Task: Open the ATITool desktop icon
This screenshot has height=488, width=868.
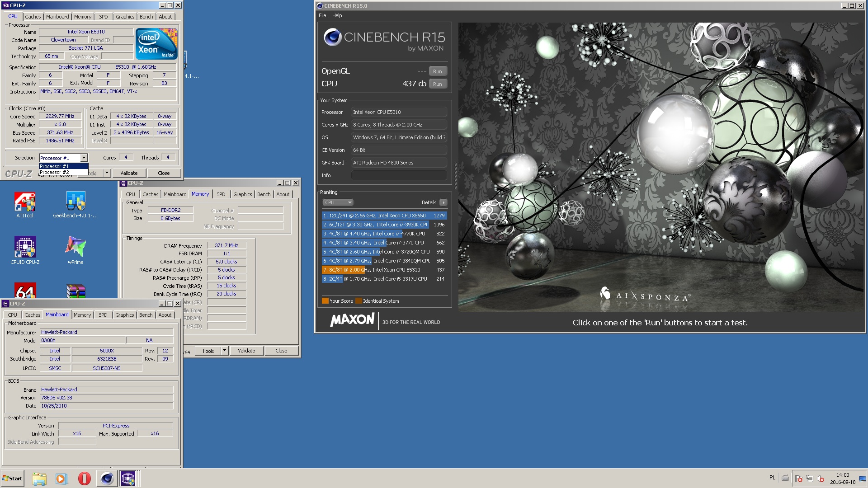Action: (x=25, y=205)
